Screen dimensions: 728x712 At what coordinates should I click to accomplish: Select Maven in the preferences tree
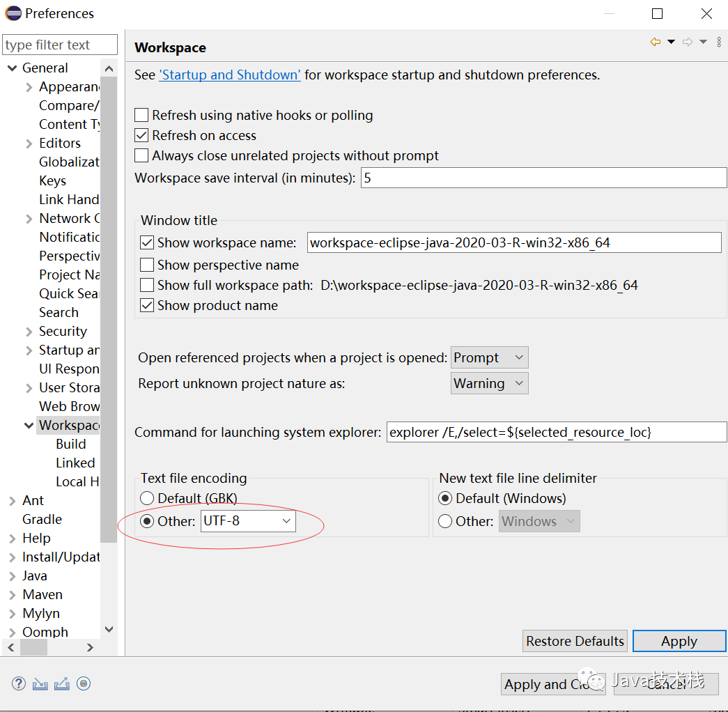(42, 595)
